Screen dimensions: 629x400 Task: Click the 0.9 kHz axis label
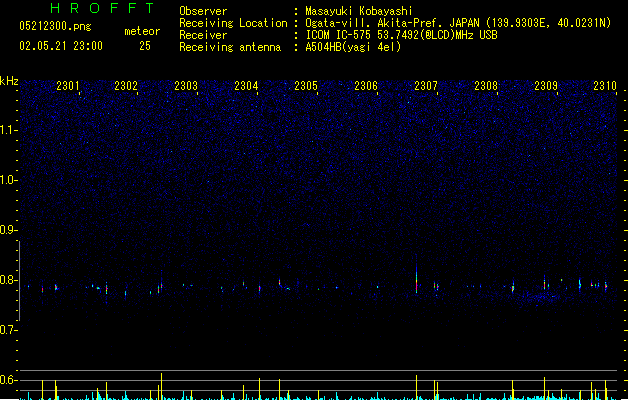[x=8, y=230]
